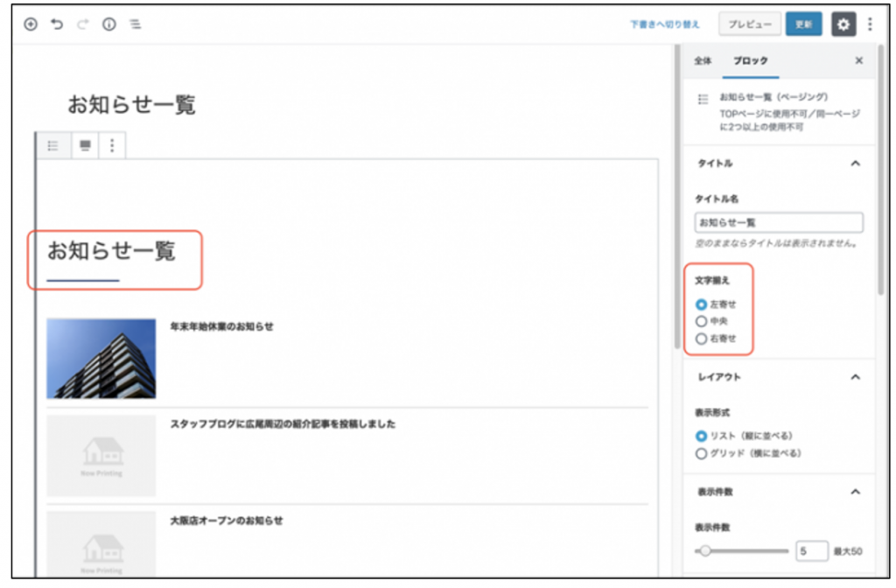Click the redo arrow icon
This screenshot has width=896, height=588.
82,24
